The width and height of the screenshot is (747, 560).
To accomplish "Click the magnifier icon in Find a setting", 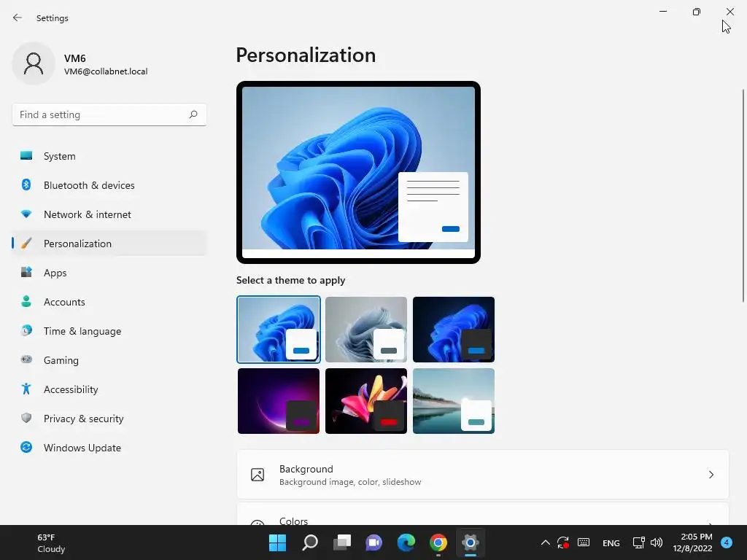I will pyautogui.click(x=193, y=114).
